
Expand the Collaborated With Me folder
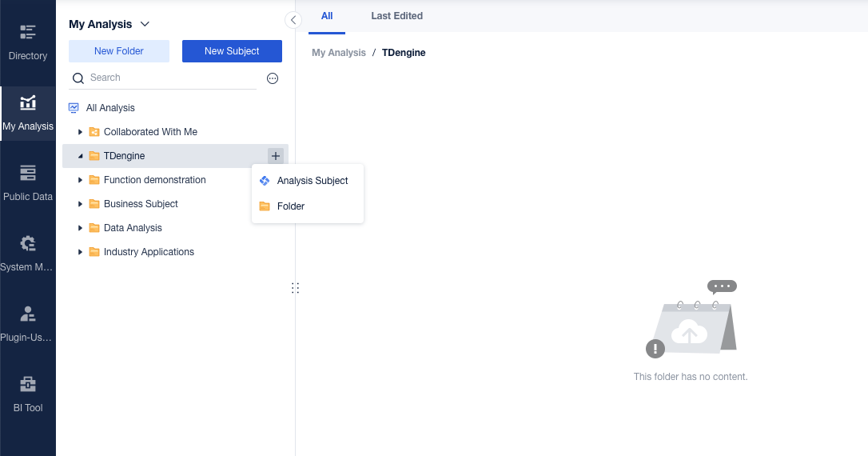point(80,132)
